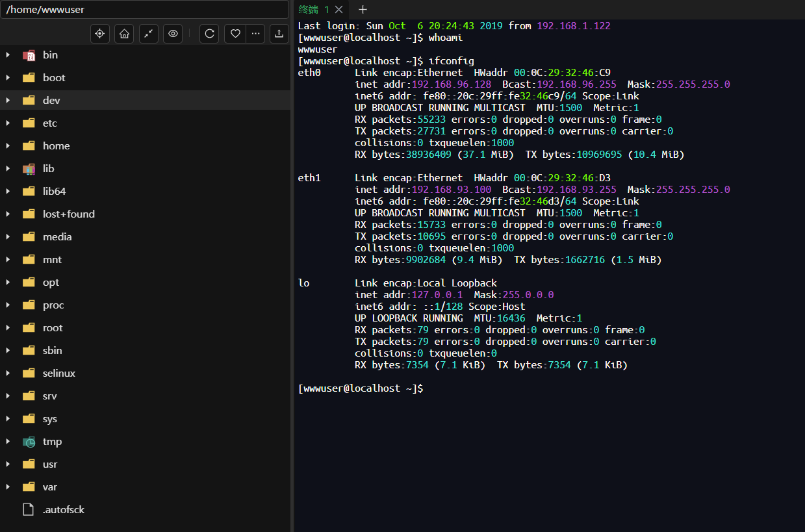Expand the media folder arrow
Image resolution: width=805 pixels, height=532 pixels.
8,236
